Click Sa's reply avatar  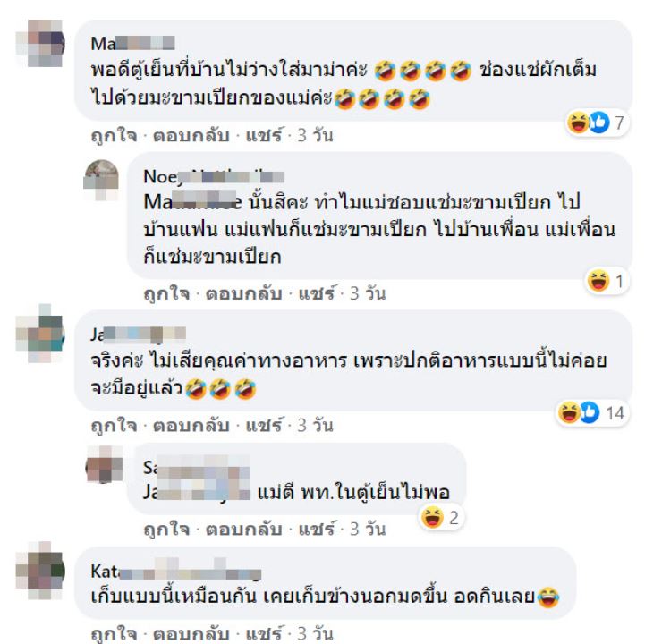[105, 464]
